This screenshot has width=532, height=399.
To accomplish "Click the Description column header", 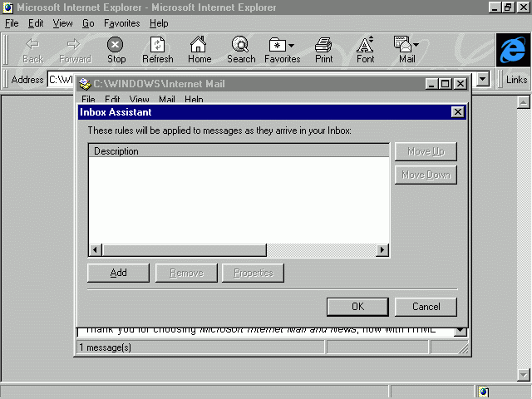I will click(x=239, y=151).
